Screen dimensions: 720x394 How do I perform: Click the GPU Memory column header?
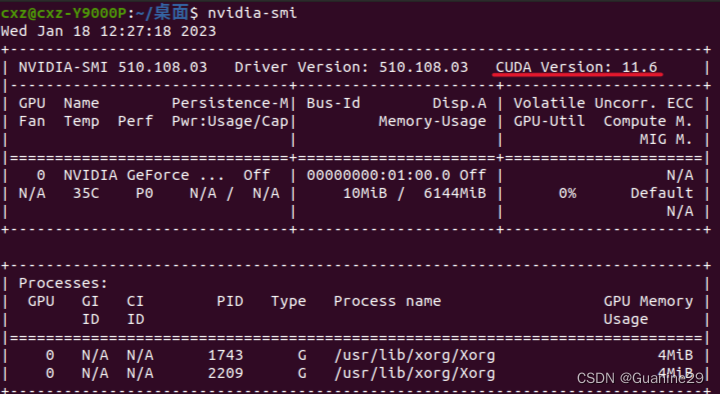(x=648, y=301)
